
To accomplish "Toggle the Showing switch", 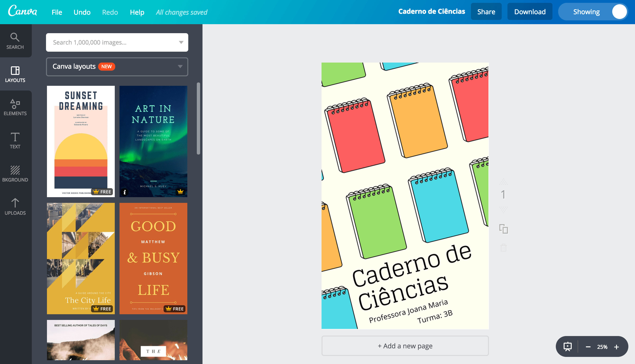I will pos(593,12).
